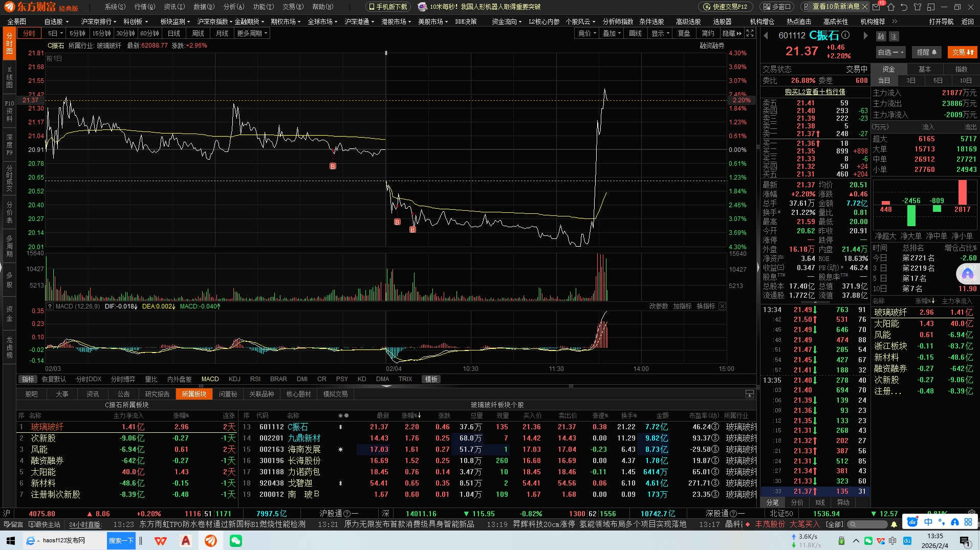Open the mobile version download button
This screenshot has height=550, width=980.
click(388, 7)
